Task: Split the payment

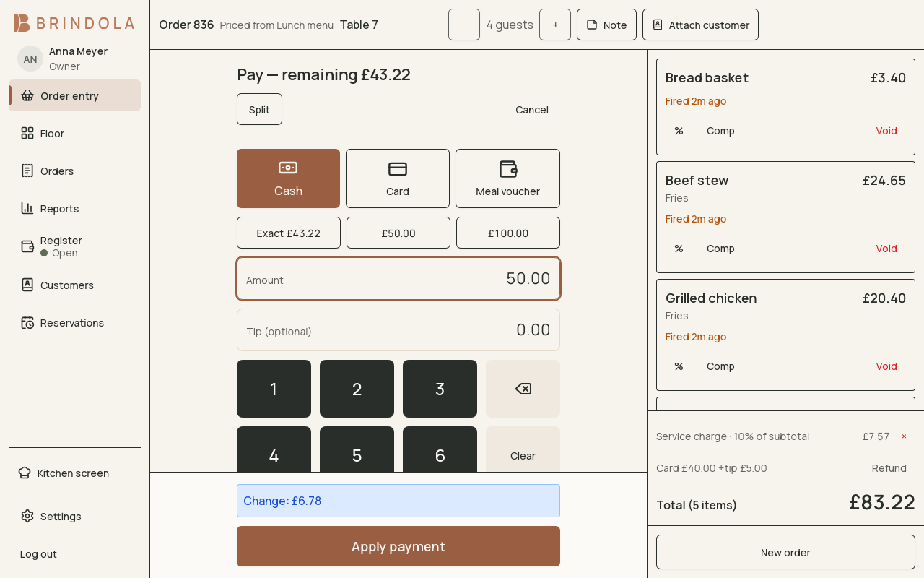Action: point(259,109)
